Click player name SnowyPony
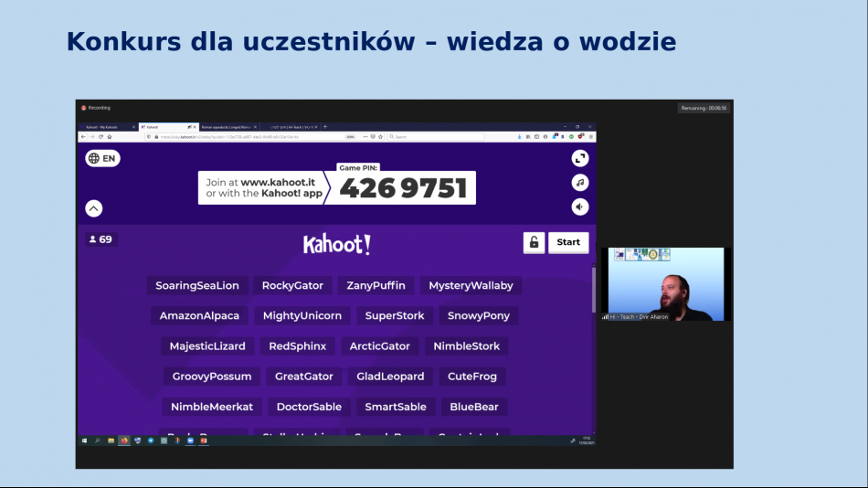The image size is (868, 488). pyautogui.click(x=478, y=315)
